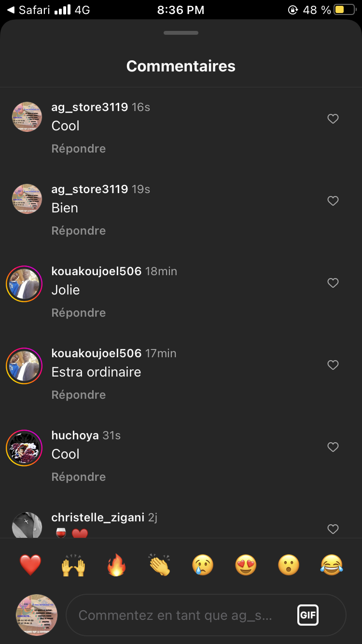Tap the red heart emoji quick reaction

pos(30,564)
